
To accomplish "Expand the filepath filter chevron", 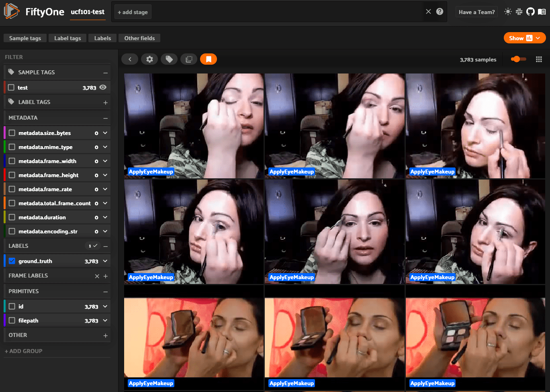I will [x=105, y=321].
